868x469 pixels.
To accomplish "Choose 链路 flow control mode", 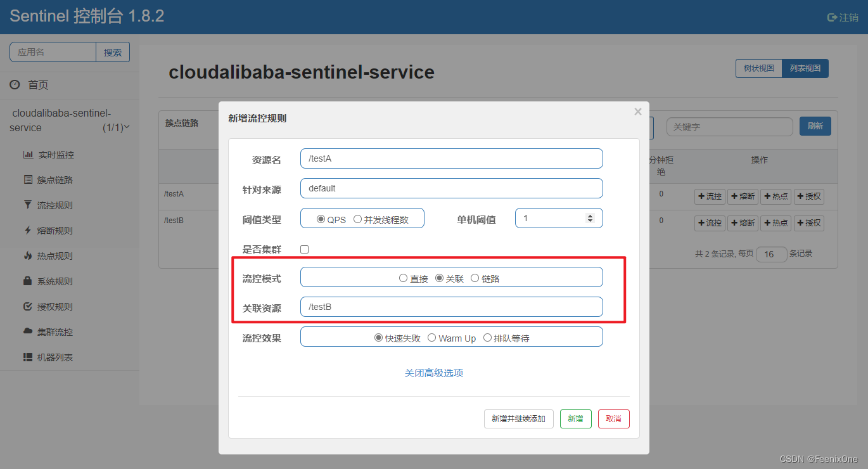I will [x=475, y=278].
